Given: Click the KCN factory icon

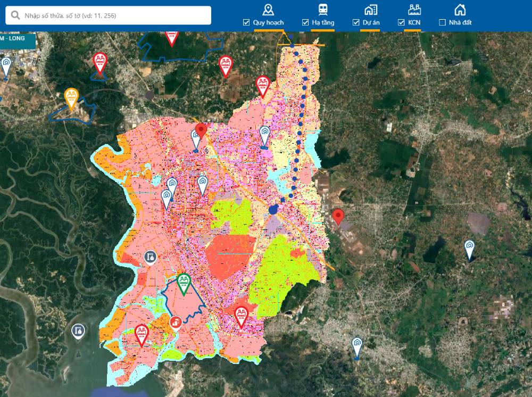Looking at the screenshot, I should click(414, 10).
